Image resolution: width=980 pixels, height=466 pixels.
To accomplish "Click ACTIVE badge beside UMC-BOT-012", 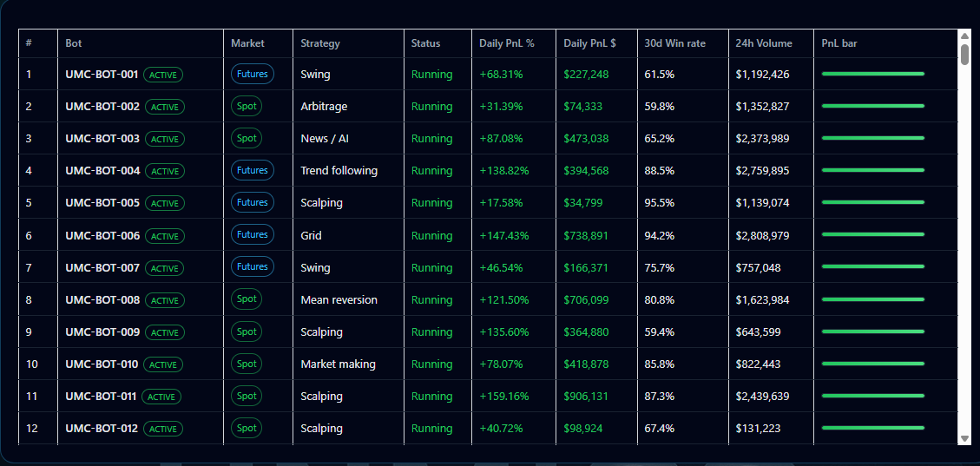I will 162,429.
